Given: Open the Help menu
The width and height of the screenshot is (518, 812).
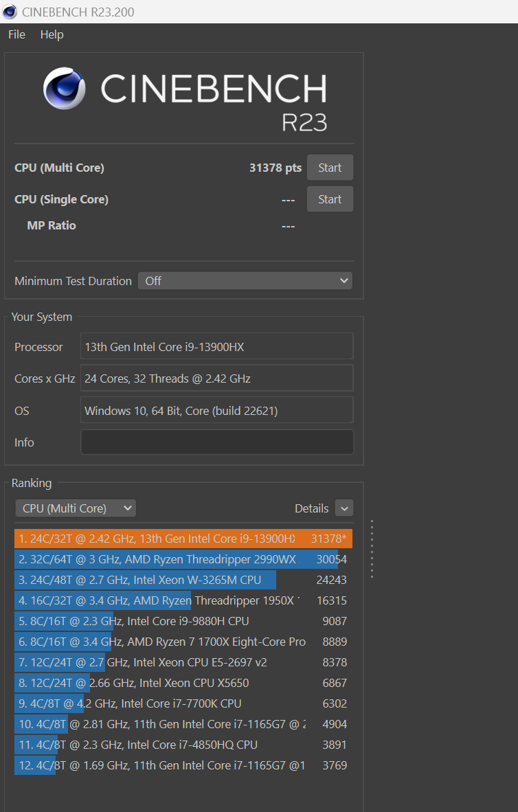Looking at the screenshot, I should [52, 35].
